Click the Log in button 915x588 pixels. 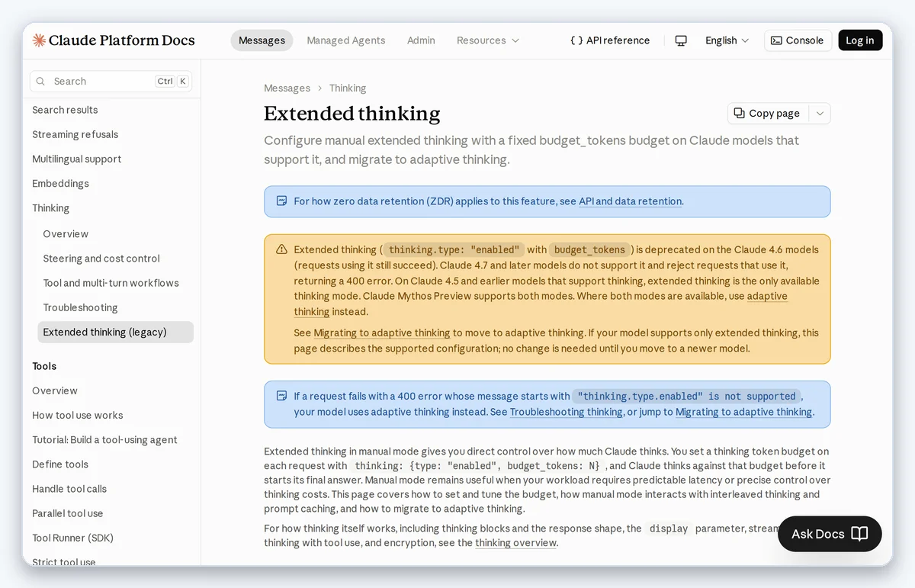click(x=860, y=40)
